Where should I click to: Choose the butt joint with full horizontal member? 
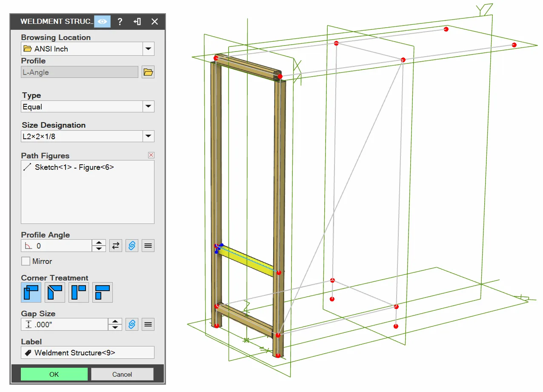(x=103, y=292)
